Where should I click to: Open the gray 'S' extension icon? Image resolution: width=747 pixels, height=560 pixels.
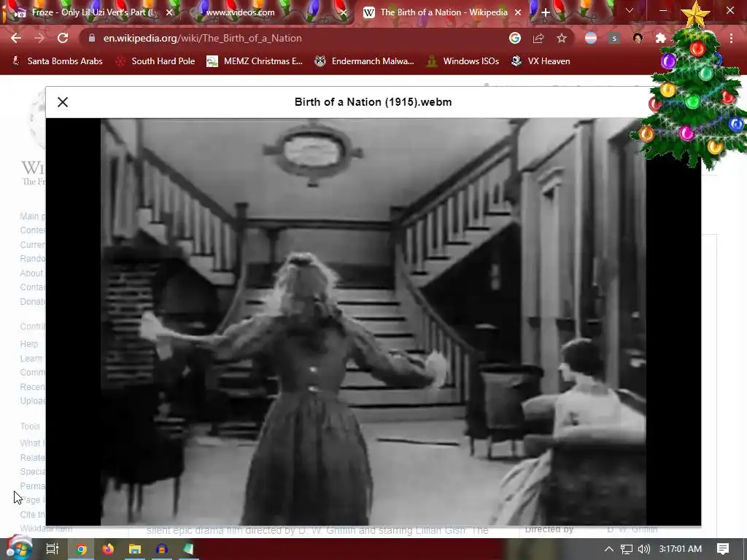[614, 38]
